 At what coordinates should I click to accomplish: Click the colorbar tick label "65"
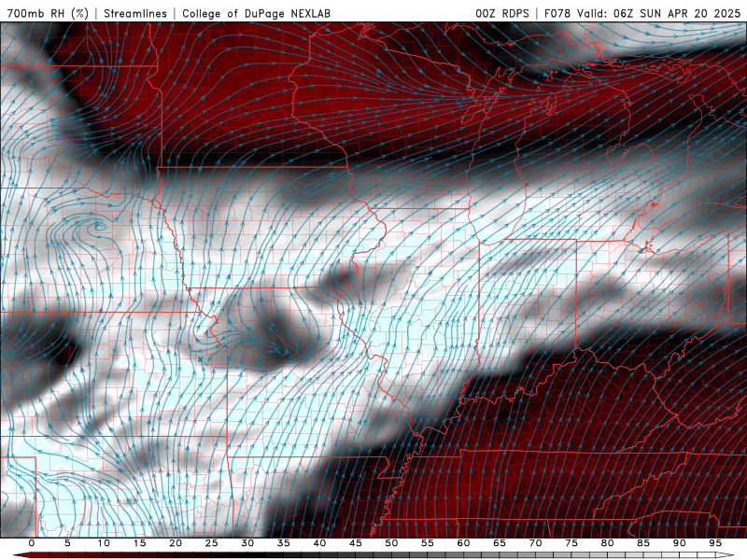[x=500, y=543]
